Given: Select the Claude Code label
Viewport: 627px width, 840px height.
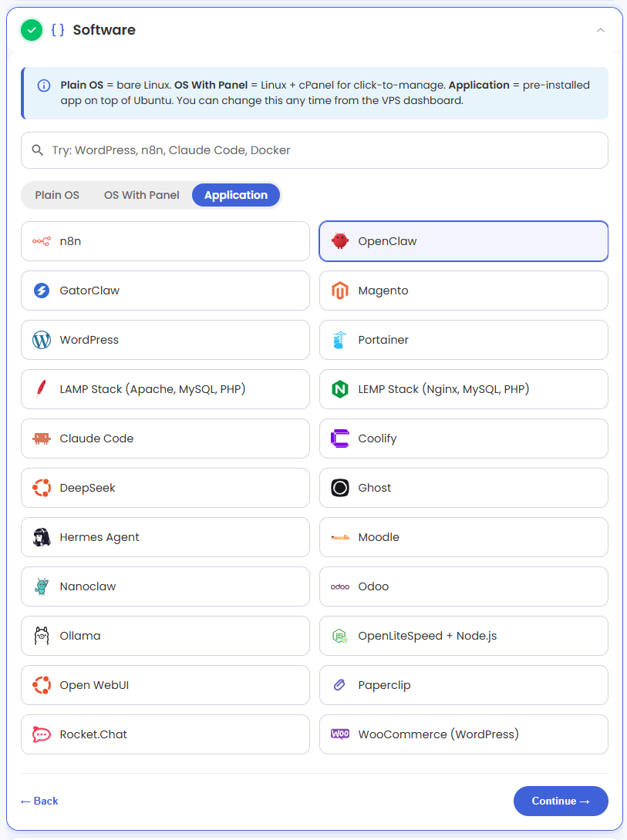Looking at the screenshot, I should (x=96, y=438).
